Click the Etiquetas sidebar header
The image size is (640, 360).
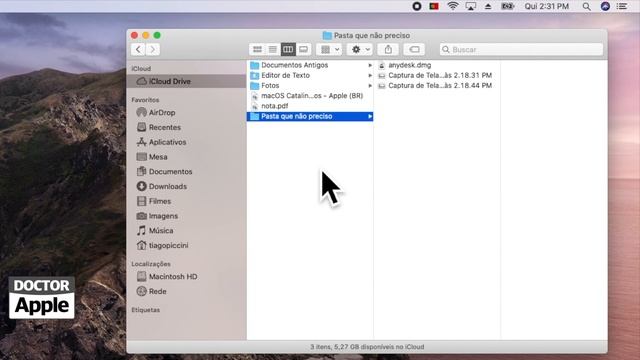(x=146, y=310)
